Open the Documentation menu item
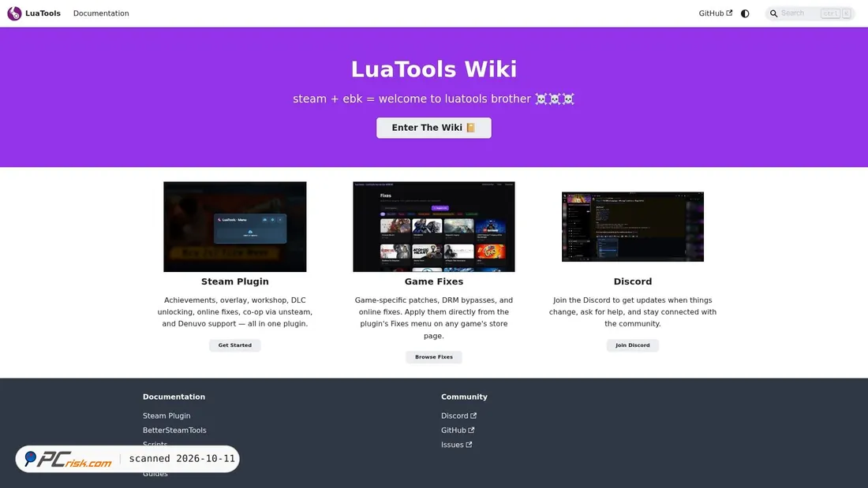 click(101, 13)
